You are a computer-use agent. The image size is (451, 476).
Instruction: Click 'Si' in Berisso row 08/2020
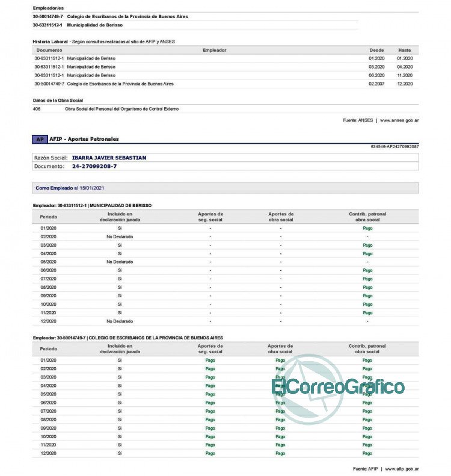tap(120, 288)
